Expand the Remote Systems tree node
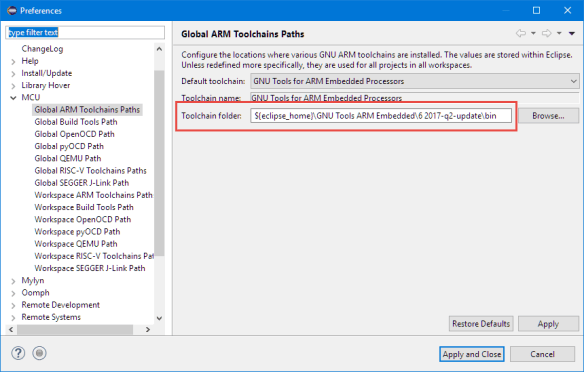 [x=13, y=318]
